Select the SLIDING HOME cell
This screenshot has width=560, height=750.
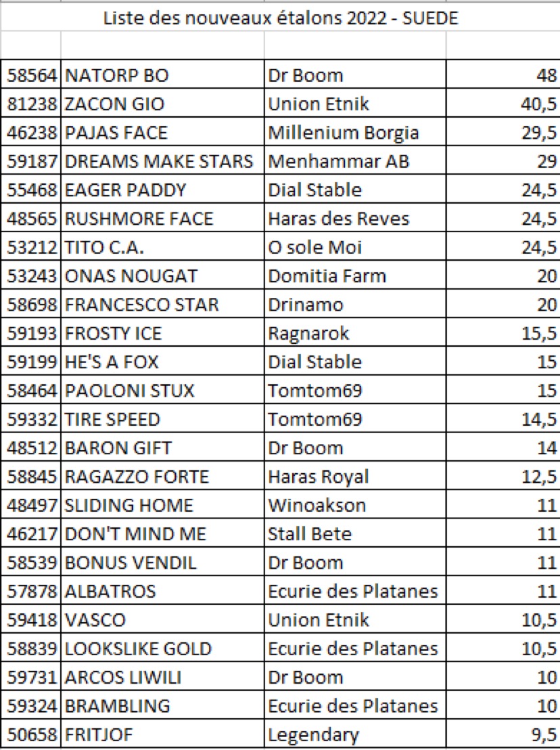162,505
